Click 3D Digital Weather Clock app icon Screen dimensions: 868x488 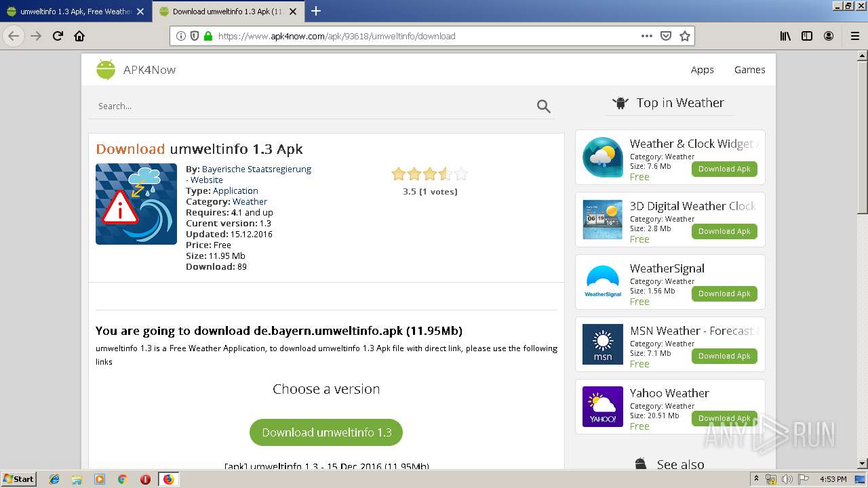[x=603, y=220]
